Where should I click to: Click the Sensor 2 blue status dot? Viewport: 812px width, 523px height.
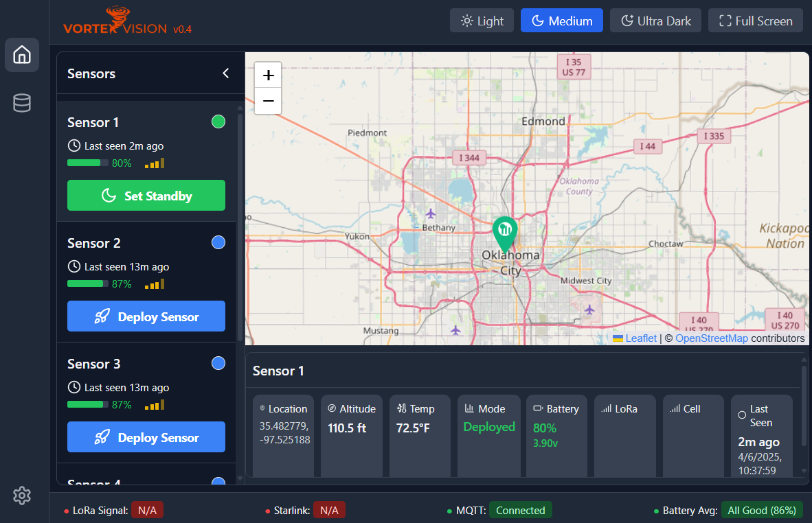tap(218, 242)
